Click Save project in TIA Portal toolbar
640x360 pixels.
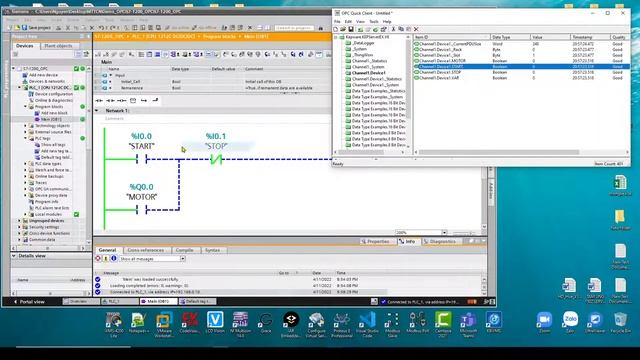[36, 28]
